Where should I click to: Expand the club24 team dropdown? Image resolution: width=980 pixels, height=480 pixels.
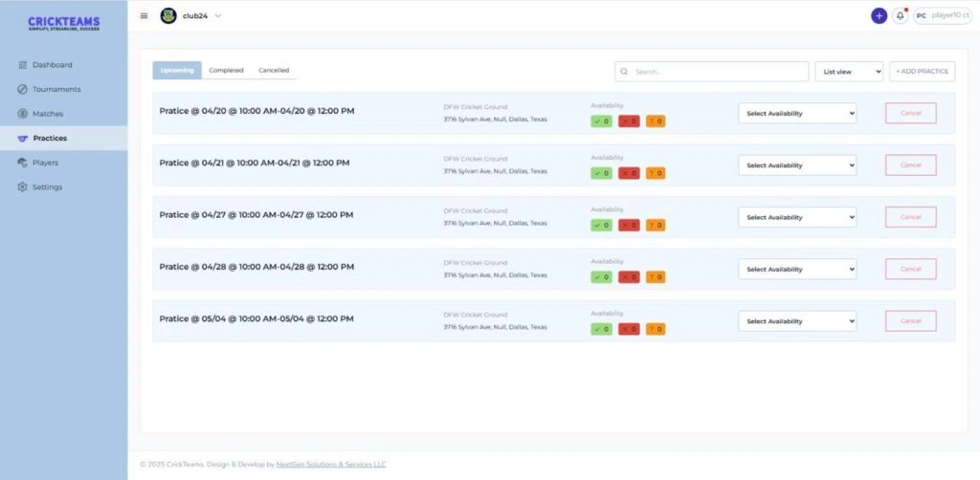pyautogui.click(x=218, y=15)
